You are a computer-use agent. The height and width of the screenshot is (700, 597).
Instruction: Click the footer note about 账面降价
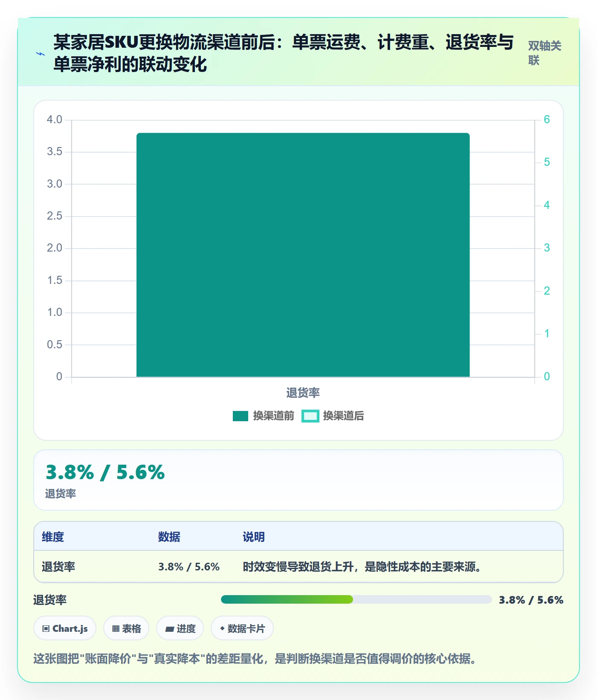click(x=255, y=659)
